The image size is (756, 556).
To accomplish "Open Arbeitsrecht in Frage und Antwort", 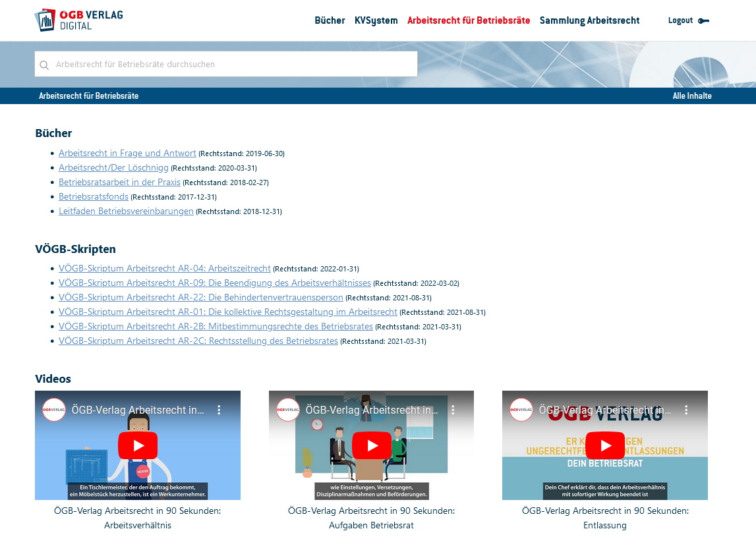I will (x=127, y=153).
